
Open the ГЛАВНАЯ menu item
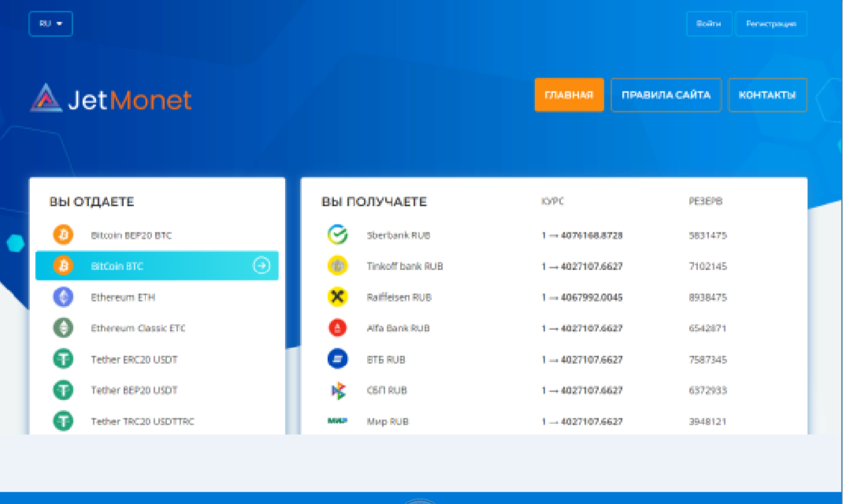click(x=569, y=95)
